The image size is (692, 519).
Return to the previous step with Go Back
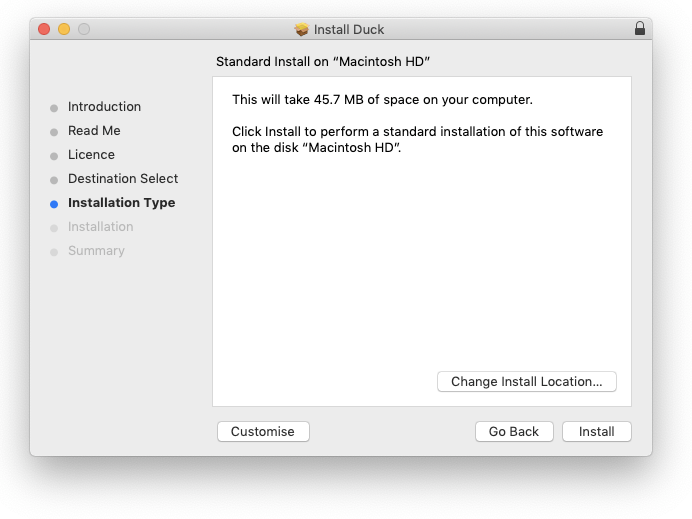click(x=514, y=432)
